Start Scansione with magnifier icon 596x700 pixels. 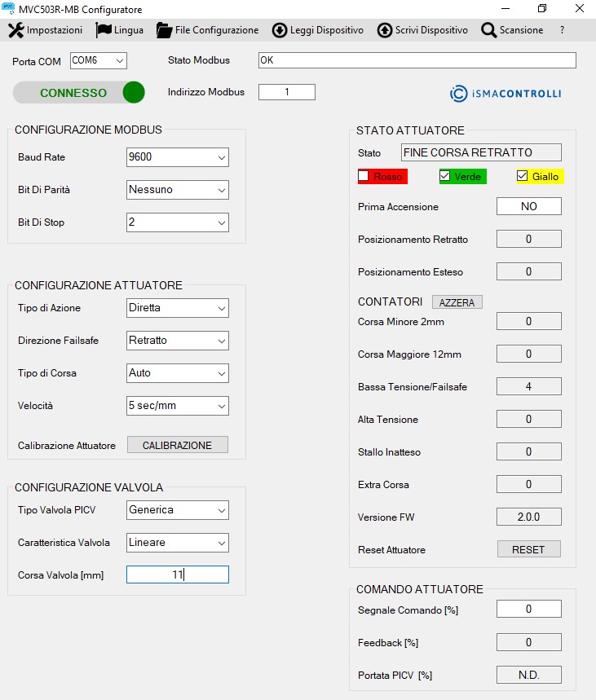(x=489, y=30)
